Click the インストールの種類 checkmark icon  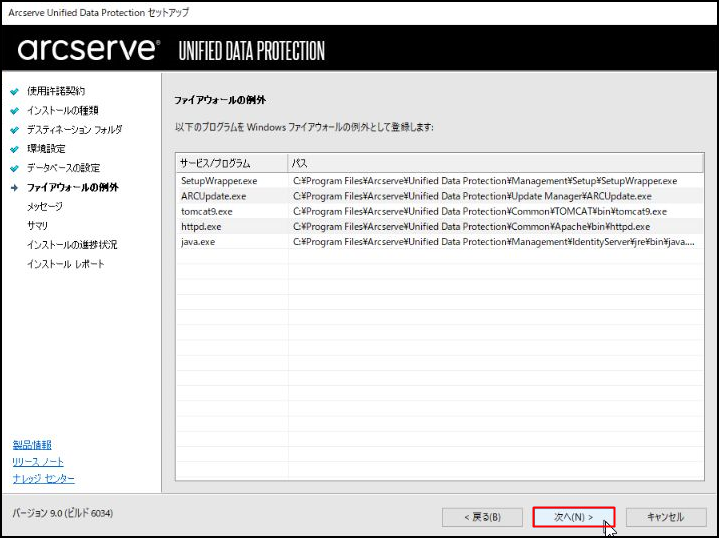[x=14, y=110]
